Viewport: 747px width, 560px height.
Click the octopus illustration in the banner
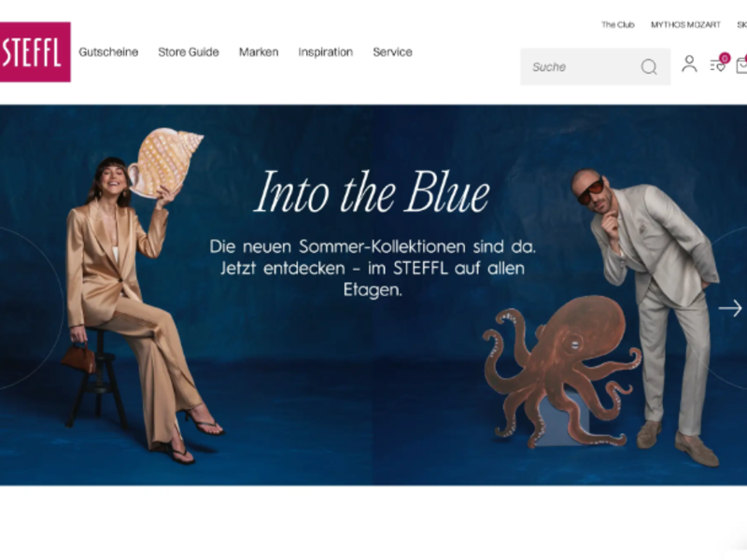point(562,371)
